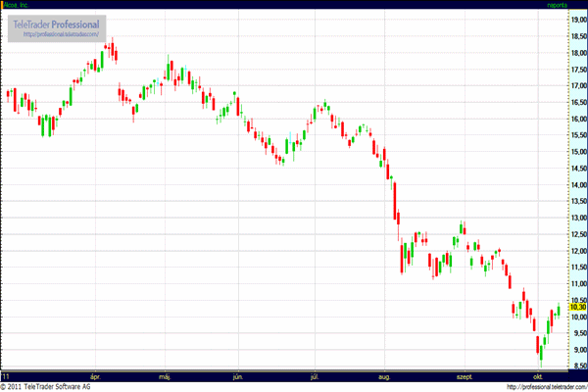The image size is (588, 392).
Task: Select the 'júl.' month marker on time axis
Action: coord(314,375)
